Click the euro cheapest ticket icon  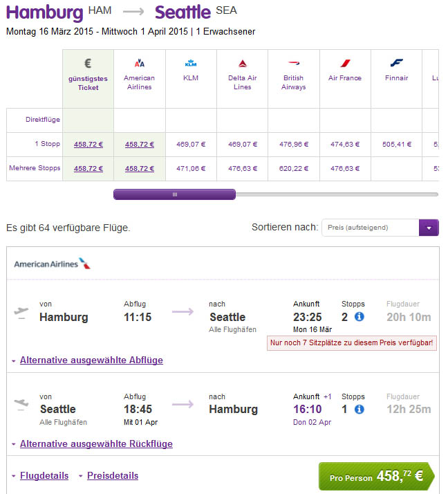[88, 64]
